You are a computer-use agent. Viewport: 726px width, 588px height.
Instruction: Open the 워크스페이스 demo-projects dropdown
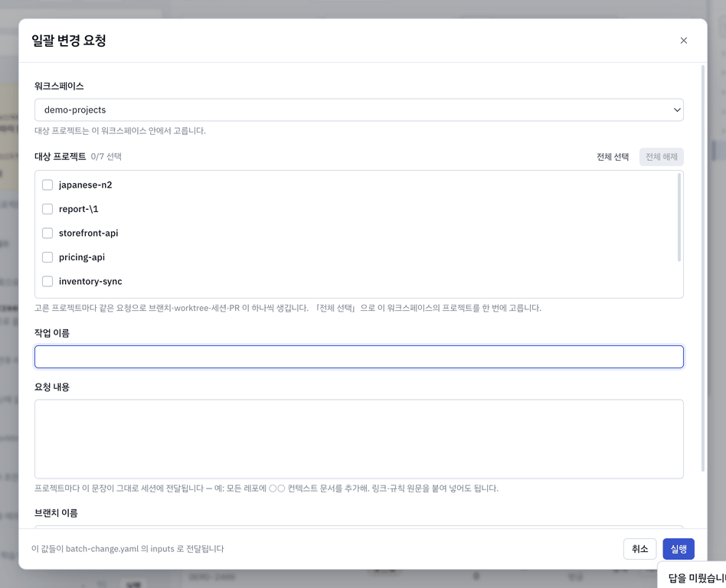tap(359, 109)
